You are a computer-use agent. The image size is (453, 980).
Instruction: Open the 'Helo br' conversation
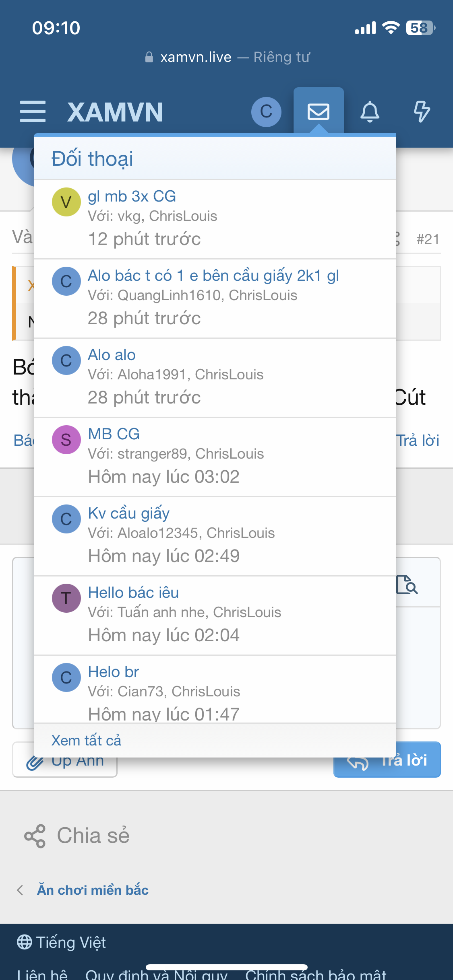[x=114, y=672]
